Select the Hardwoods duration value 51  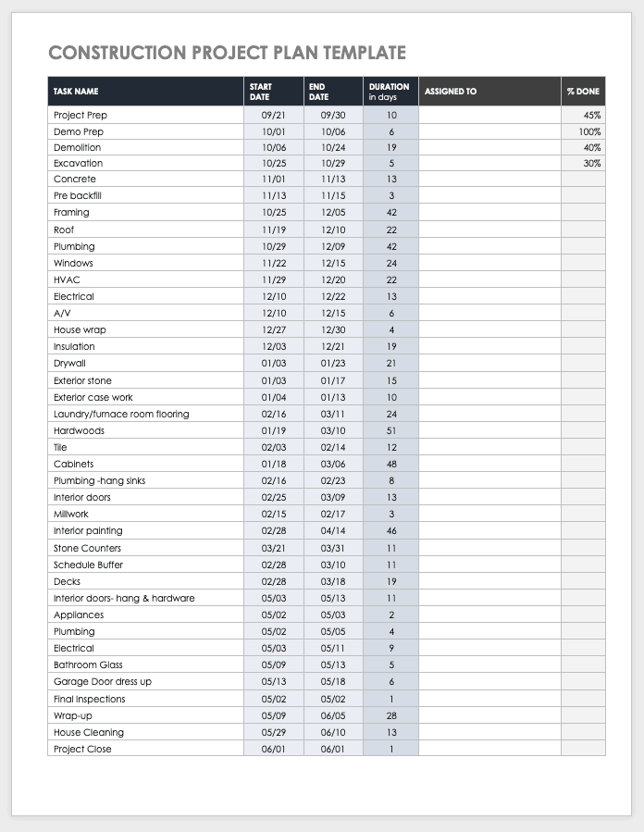click(x=391, y=430)
